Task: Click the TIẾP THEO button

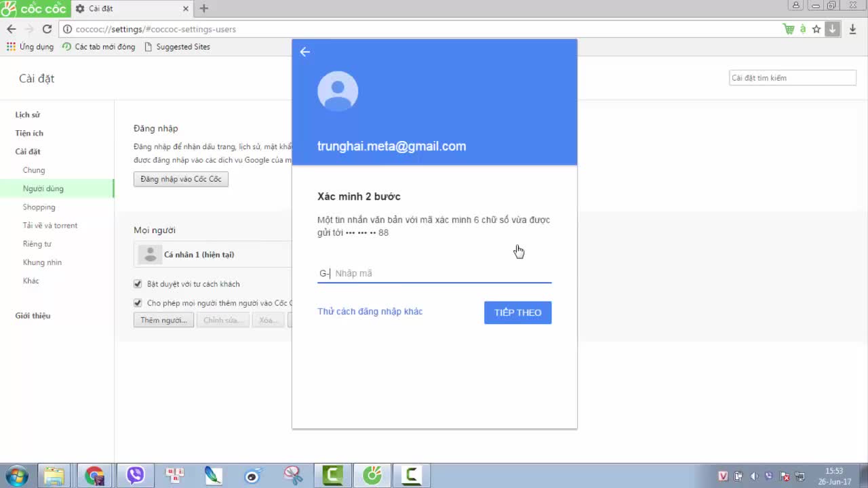Action: pyautogui.click(x=517, y=312)
